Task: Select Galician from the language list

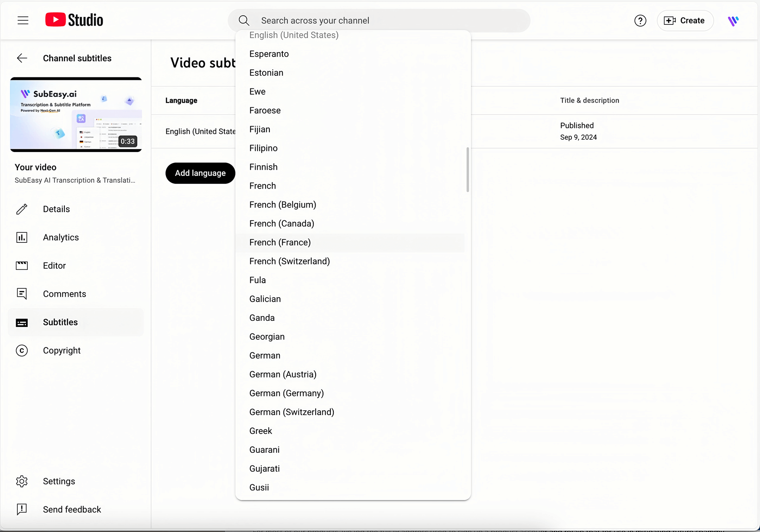Action: [350, 299]
